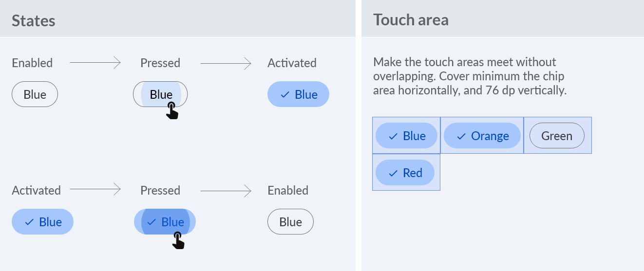Viewport: 644px width, 271px height.
Task: Click the checkmark icon on the Red chip
Action: [x=393, y=173]
